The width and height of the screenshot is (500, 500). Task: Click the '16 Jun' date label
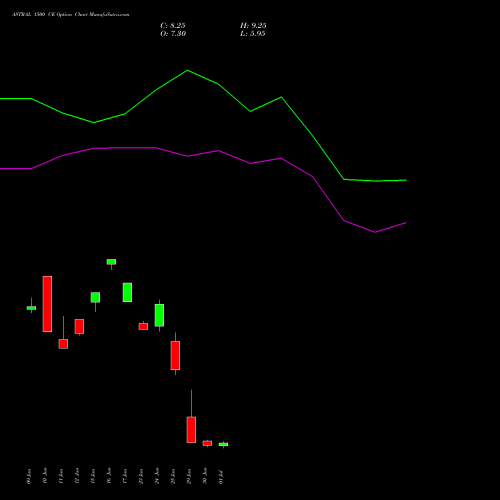pos(109,475)
